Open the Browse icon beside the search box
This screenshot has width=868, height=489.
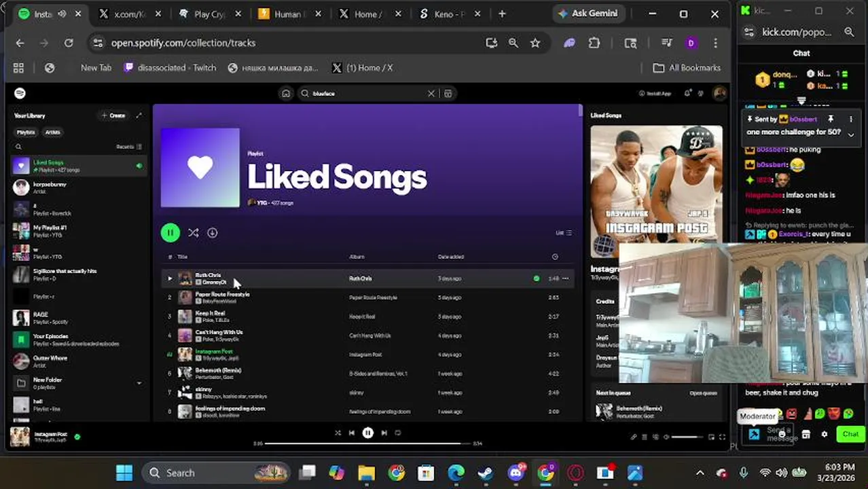pos(448,94)
